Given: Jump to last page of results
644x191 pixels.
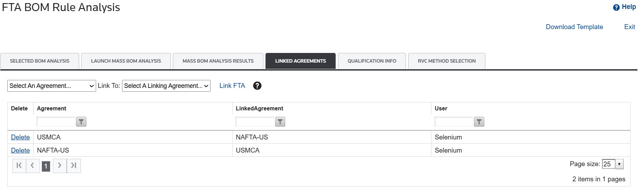Looking at the screenshot, I should [74, 166].
